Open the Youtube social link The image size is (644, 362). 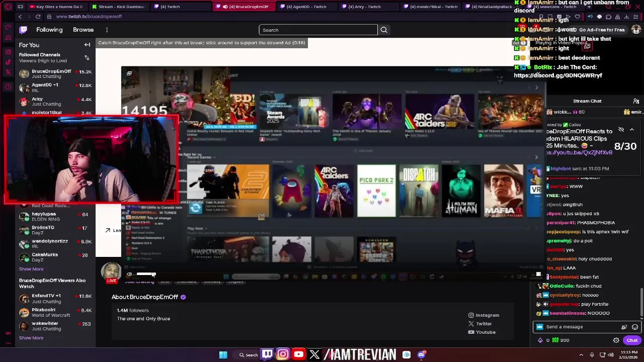(481, 332)
